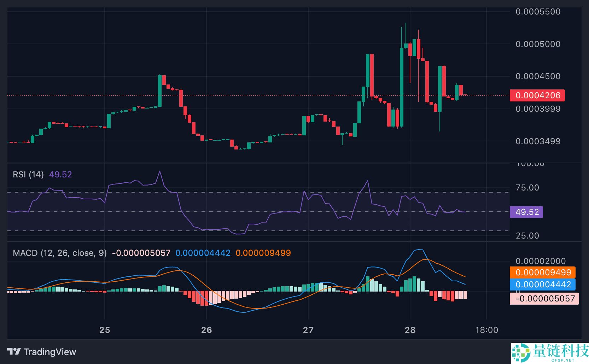
Task: Click the red current price tag 0.0004206
Action: [x=537, y=95]
